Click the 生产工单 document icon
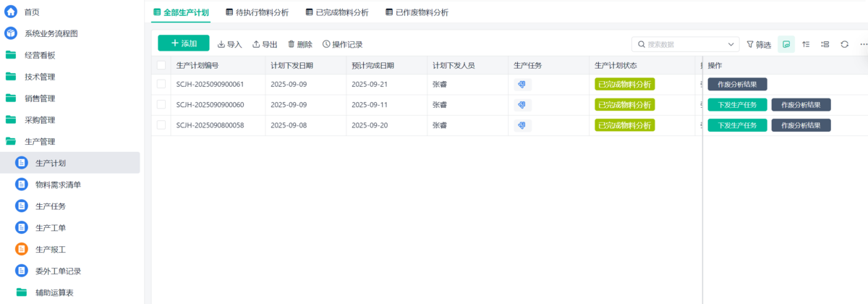Image resolution: width=868 pixels, height=304 pixels. pyautogui.click(x=22, y=228)
